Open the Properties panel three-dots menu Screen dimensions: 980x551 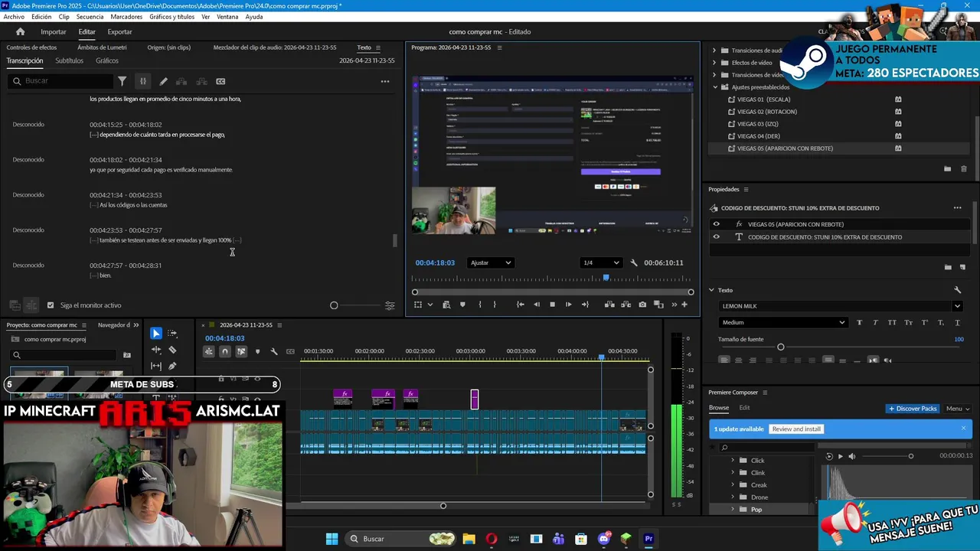click(x=957, y=207)
